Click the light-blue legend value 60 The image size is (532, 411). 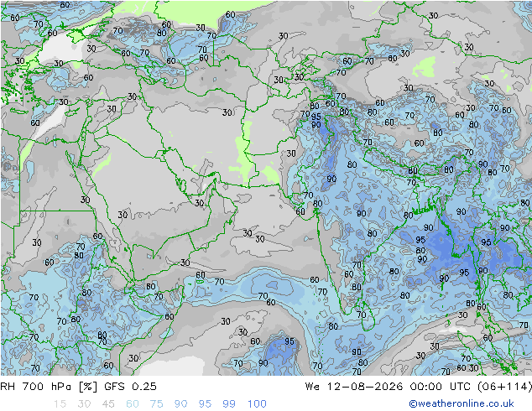133,404
